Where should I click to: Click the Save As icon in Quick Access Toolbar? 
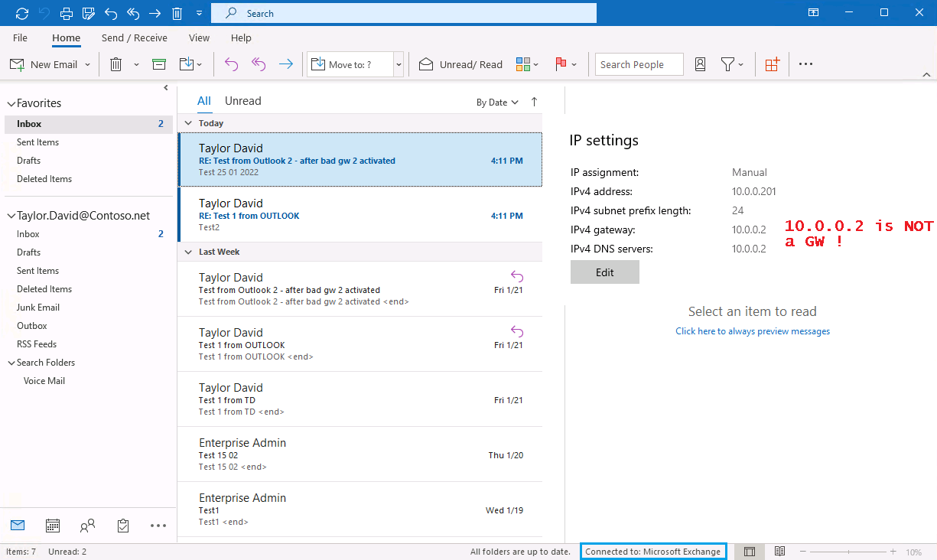click(89, 13)
